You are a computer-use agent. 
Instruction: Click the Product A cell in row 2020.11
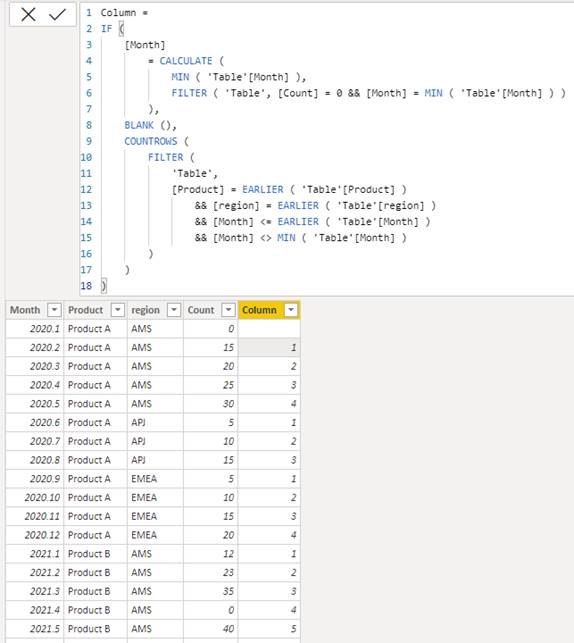[96, 516]
